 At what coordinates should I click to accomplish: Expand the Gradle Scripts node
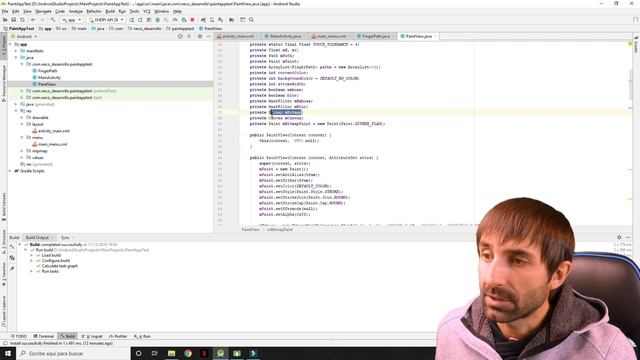(x=10, y=171)
